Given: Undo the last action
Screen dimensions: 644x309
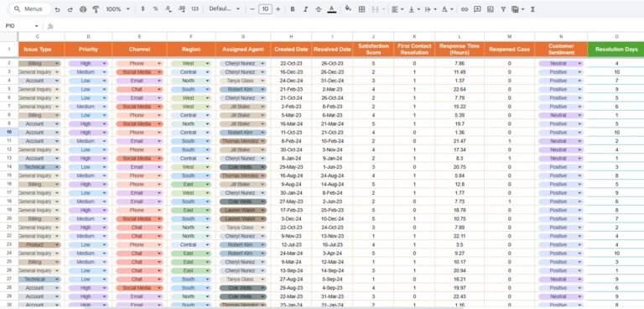Looking at the screenshot, I should click(57, 9).
